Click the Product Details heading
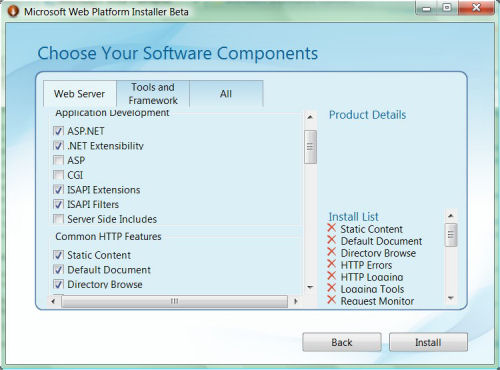Viewport: 500px width, 370px height. pyautogui.click(x=367, y=115)
